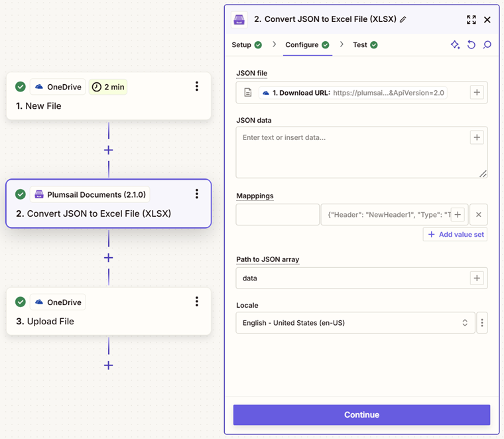This screenshot has height=439, width=504.
Task: Click Add value set button
Action: pos(455,235)
